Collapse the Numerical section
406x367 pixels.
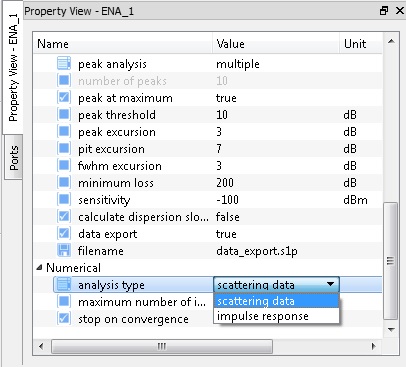[40, 267]
